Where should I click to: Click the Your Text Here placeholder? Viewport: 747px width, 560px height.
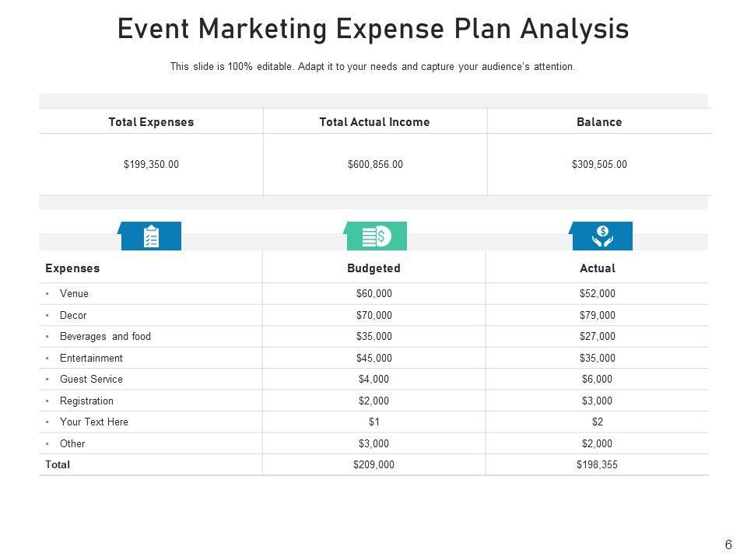[93, 422]
